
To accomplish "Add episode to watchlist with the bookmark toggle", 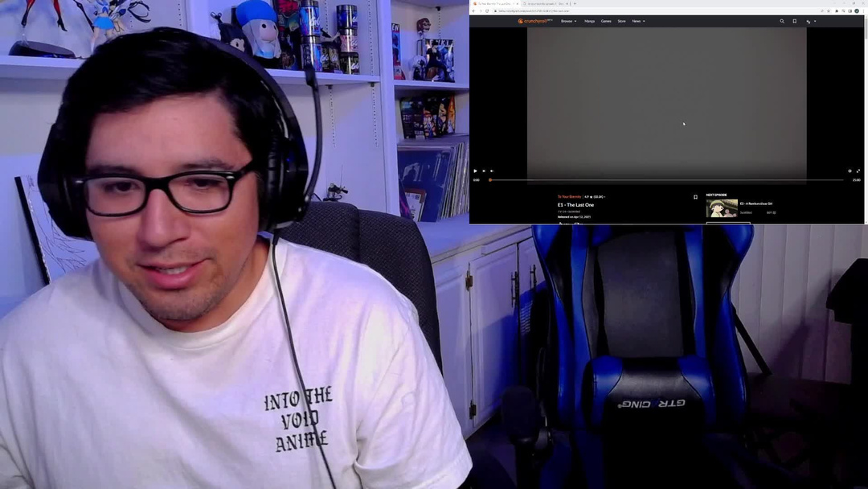I will (x=695, y=197).
